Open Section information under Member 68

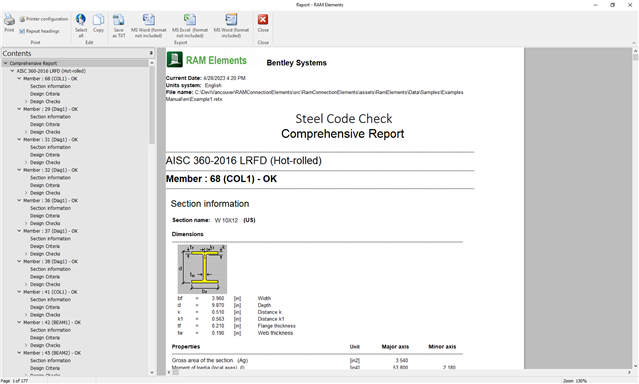click(50, 86)
